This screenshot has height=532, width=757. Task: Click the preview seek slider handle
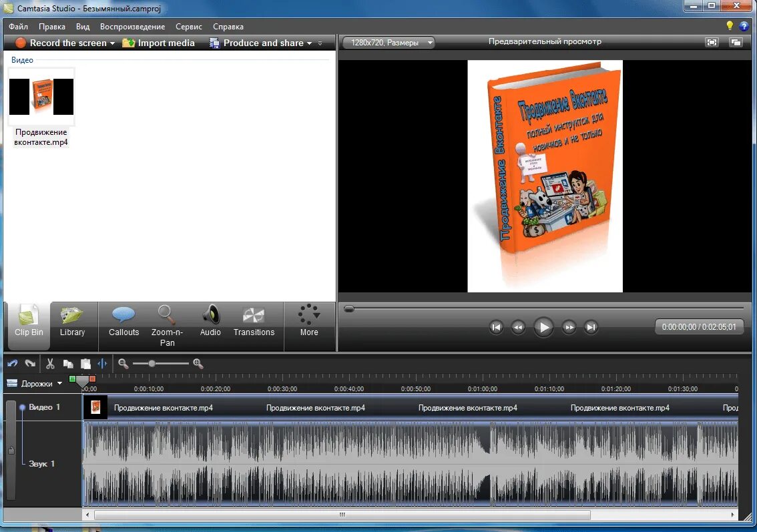click(349, 309)
